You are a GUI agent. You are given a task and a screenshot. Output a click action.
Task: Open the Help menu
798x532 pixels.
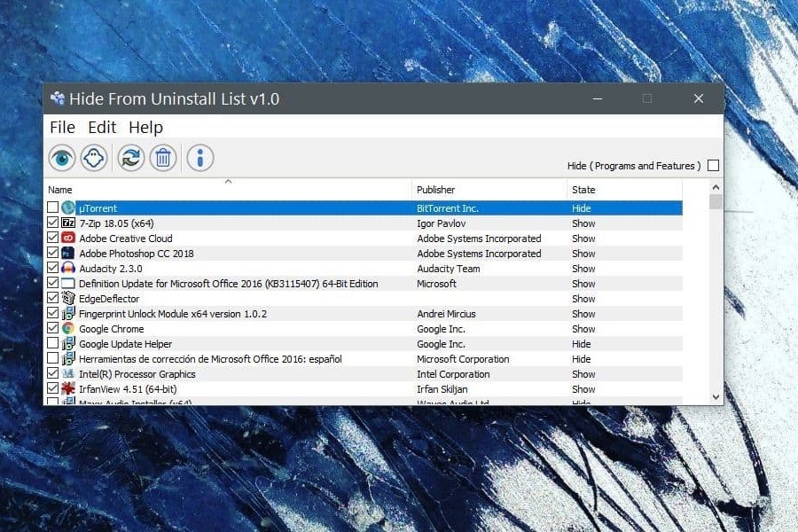(145, 127)
